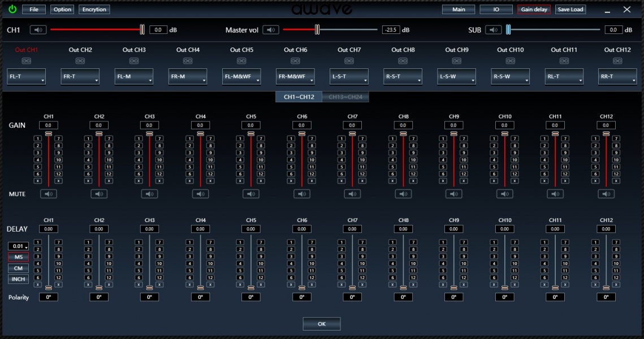
Task: Click link icon under Out CH10
Action: (511, 61)
